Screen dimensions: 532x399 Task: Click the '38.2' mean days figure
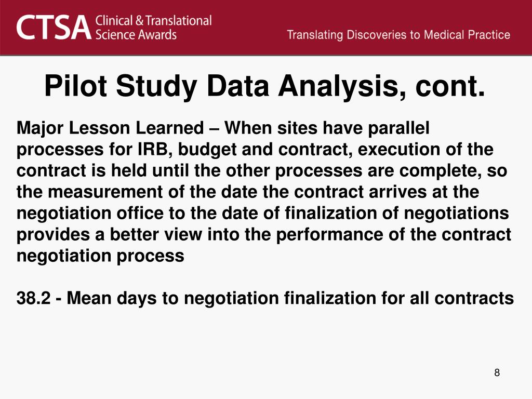point(33,298)
